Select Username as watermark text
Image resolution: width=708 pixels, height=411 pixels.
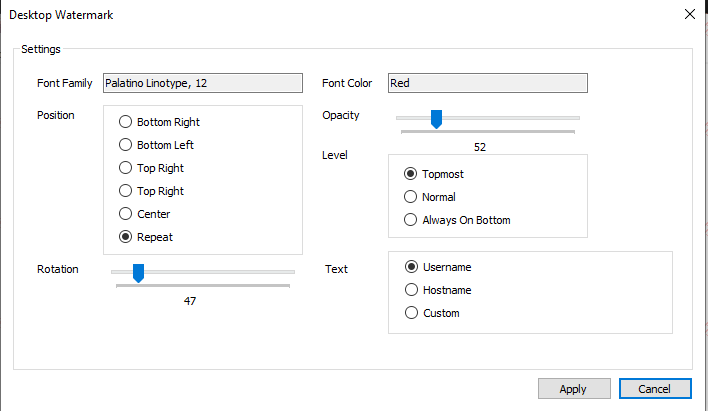[x=411, y=267]
